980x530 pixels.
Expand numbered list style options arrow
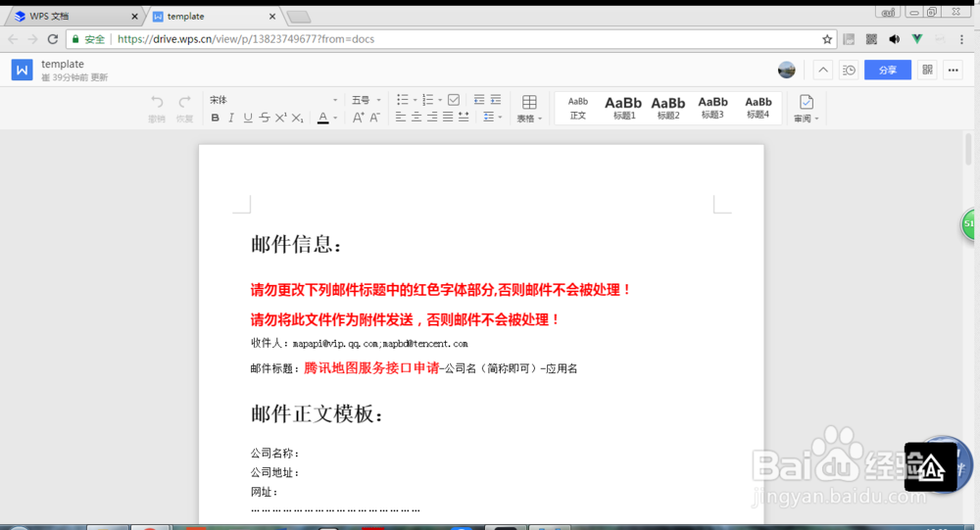pos(440,100)
